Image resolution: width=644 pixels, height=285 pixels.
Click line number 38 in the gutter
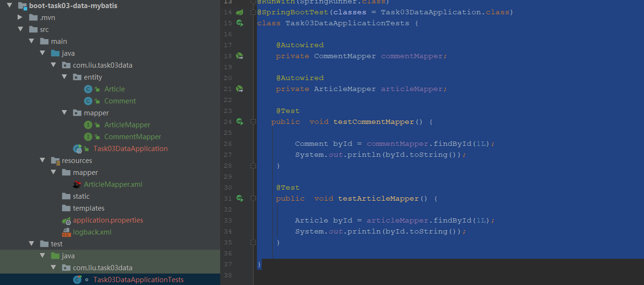pyautogui.click(x=227, y=275)
